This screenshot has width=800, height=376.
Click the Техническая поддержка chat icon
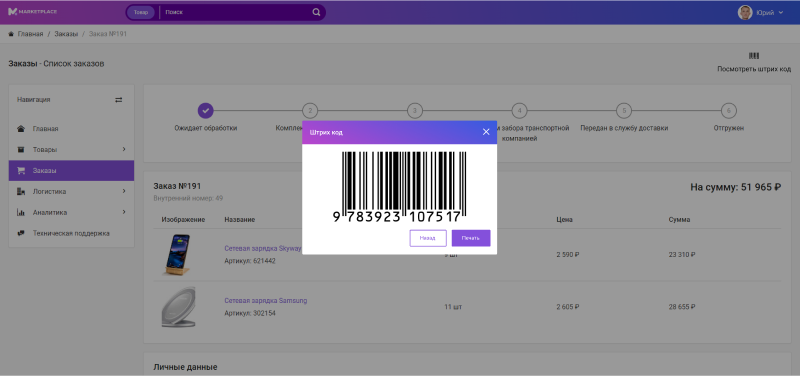[21, 233]
